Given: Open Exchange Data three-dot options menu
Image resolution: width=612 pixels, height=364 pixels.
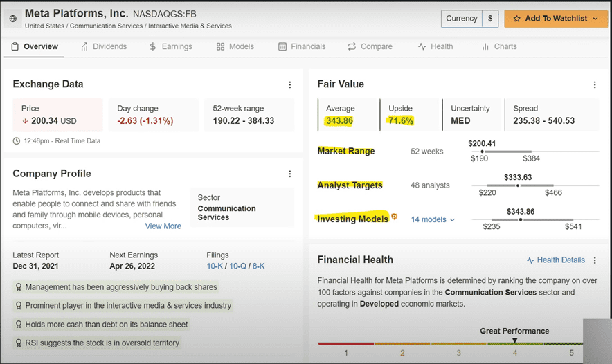Looking at the screenshot, I should (290, 84).
